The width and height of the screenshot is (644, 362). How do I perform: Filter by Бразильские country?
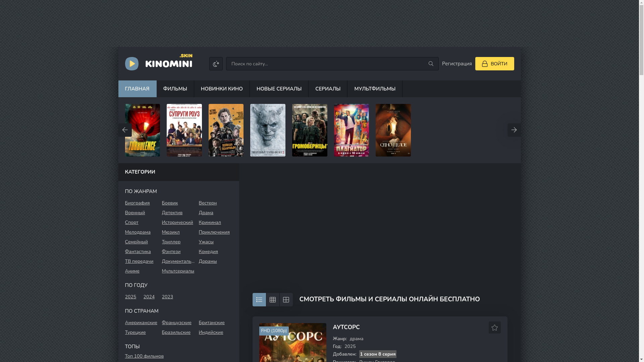(x=176, y=333)
